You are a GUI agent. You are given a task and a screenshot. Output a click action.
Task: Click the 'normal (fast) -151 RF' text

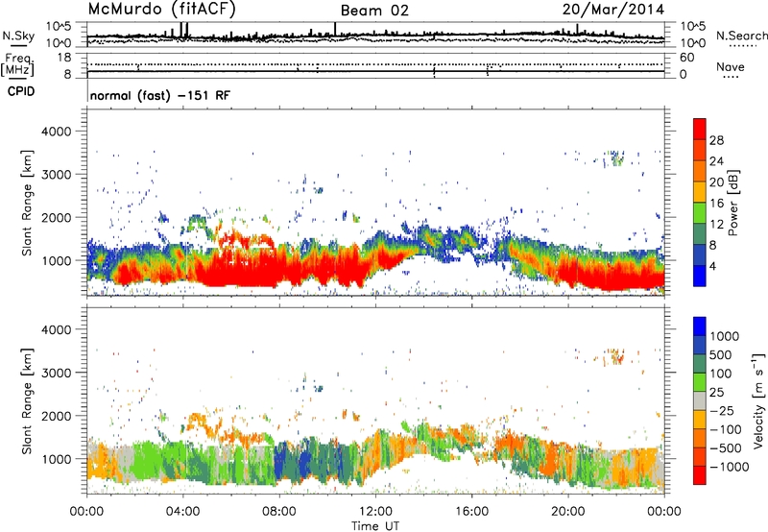(x=159, y=95)
